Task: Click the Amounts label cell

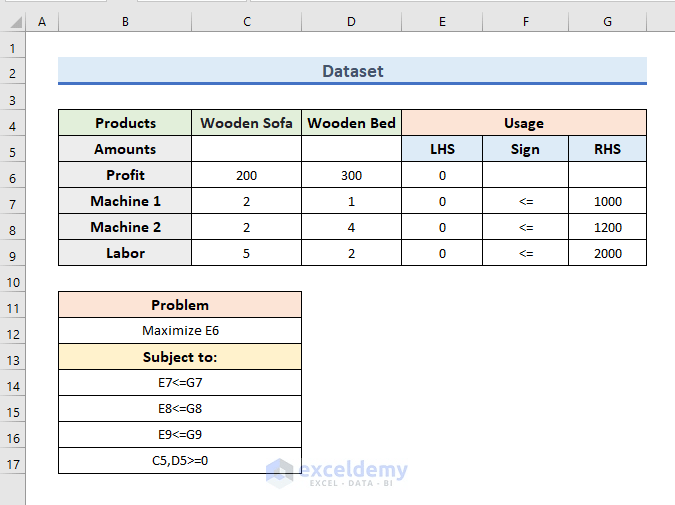Action: [125, 149]
